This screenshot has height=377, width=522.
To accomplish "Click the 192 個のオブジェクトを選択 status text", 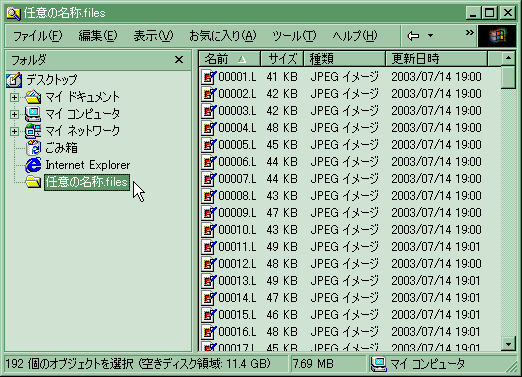I will (x=69, y=364).
